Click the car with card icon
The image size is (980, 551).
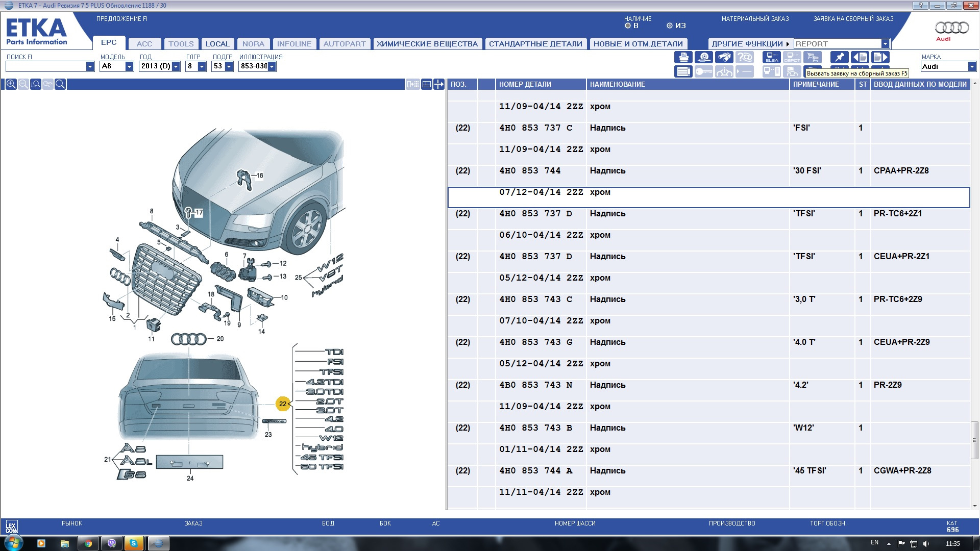click(792, 71)
